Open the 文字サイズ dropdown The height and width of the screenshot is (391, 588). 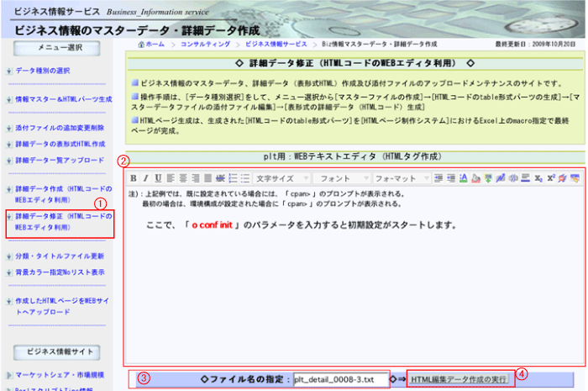point(282,178)
